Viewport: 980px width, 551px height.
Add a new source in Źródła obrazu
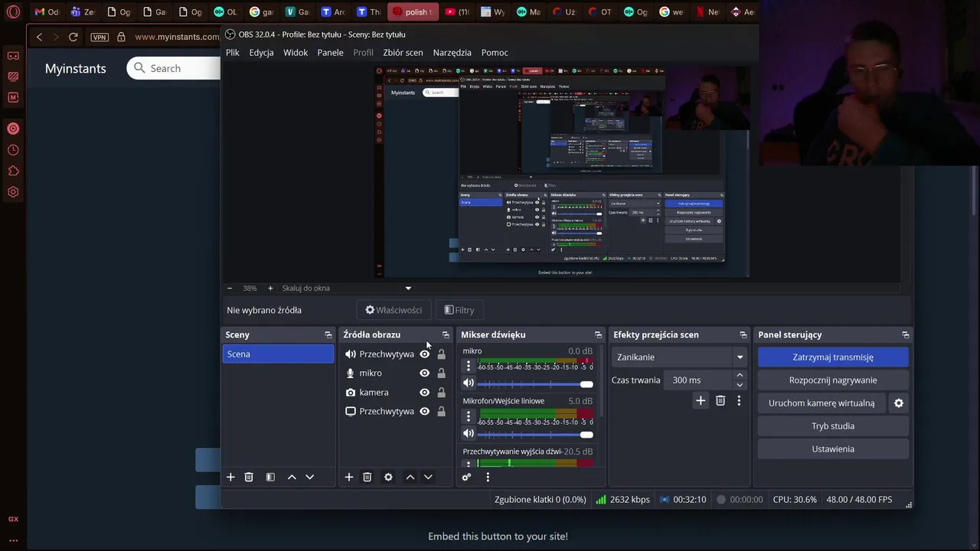(349, 477)
